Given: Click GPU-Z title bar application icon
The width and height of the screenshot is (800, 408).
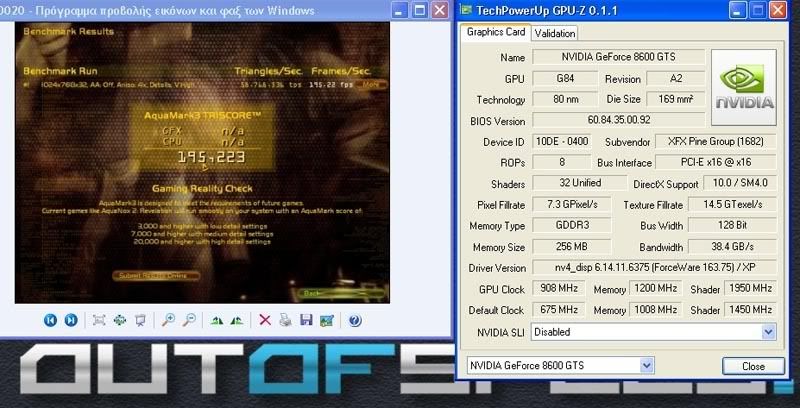Looking at the screenshot, I should pos(466,9).
